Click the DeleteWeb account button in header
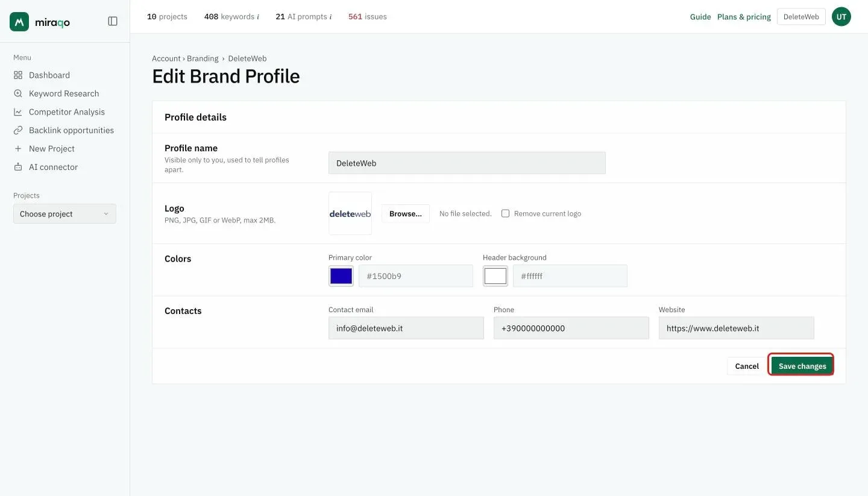 point(801,17)
